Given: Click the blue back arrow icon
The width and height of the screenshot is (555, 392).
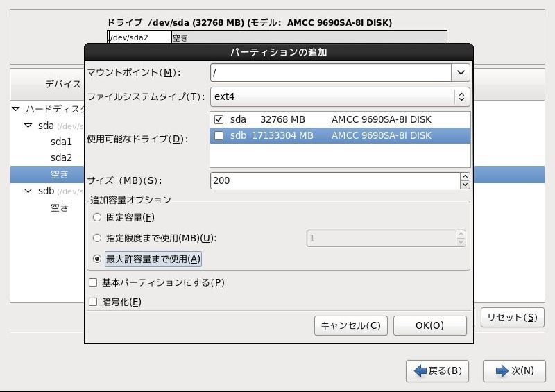Looking at the screenshot, I should pyautogui.click(x=420, y=371).
